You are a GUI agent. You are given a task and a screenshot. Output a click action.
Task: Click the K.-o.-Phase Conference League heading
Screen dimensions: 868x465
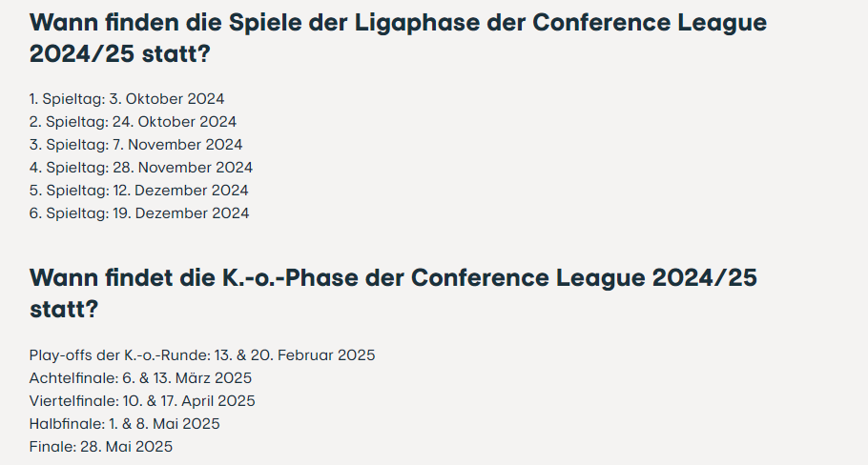[x=393, y=293]
